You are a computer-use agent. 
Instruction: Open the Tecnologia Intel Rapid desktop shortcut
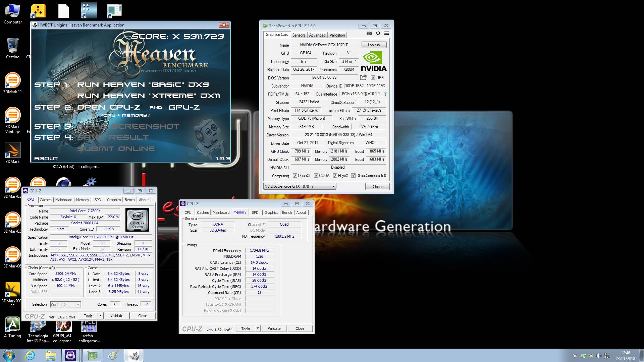click(38, 332)
